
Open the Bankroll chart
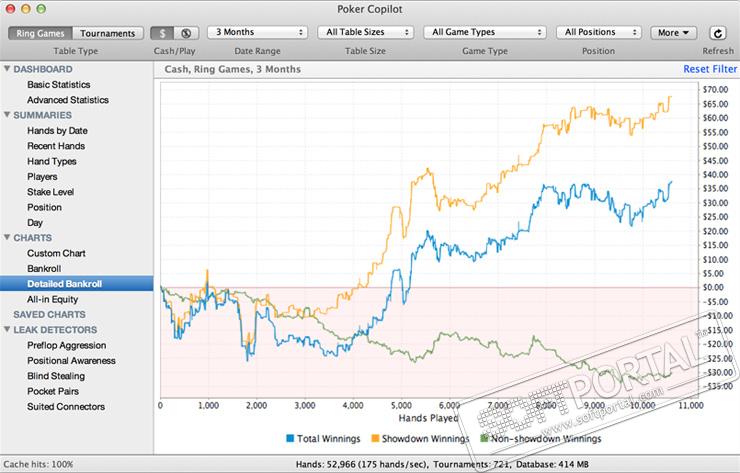(x=44, y=269)
